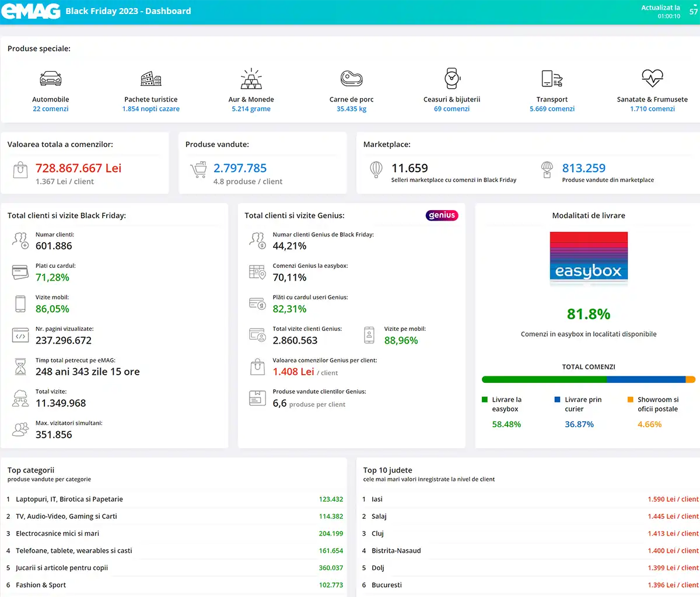Click the "35.435 kg" link
700x597 pixels.
coord(352,109)
